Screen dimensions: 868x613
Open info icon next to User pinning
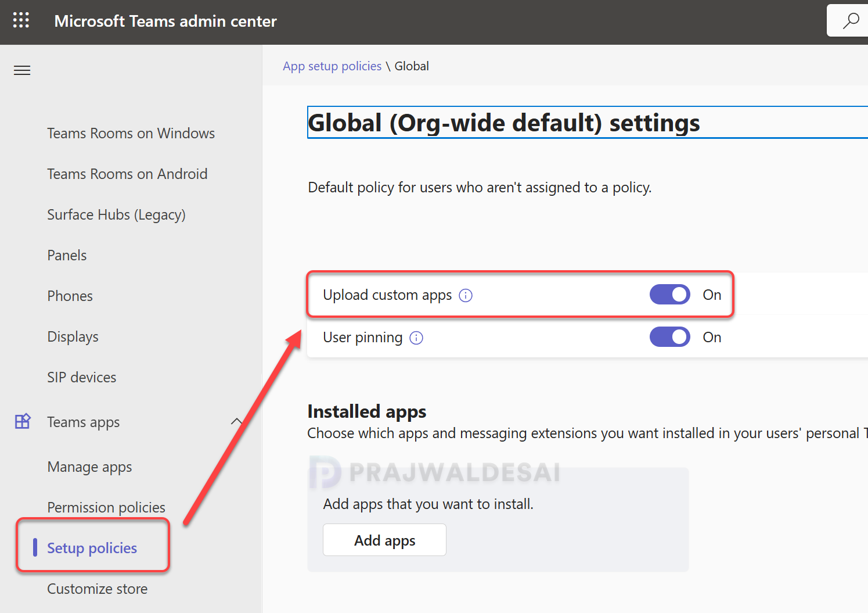[x=416, y=338]
